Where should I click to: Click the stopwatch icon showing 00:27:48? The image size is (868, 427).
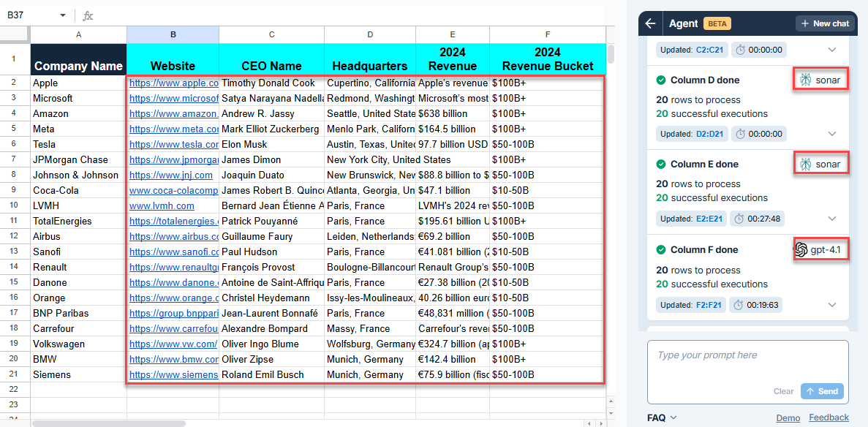[740, 219]
